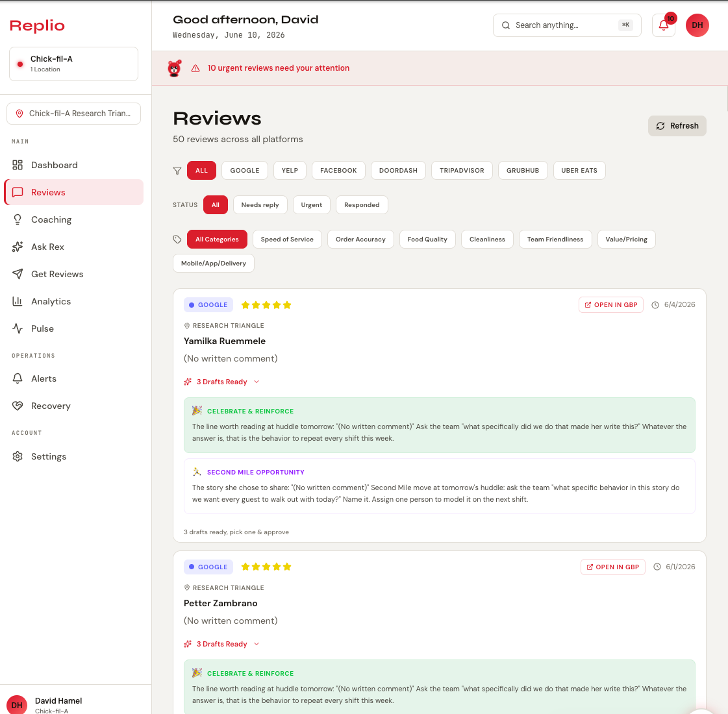This screenshot has height=714, width=728.
Task: Open the Recovery section
Action: 73,406
